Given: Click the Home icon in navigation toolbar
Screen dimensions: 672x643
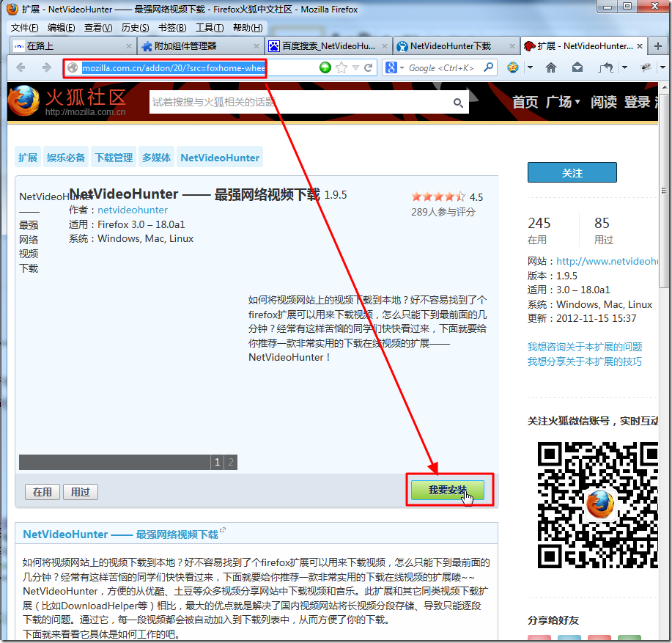Looking at the screenshot, I should [551, 67].
